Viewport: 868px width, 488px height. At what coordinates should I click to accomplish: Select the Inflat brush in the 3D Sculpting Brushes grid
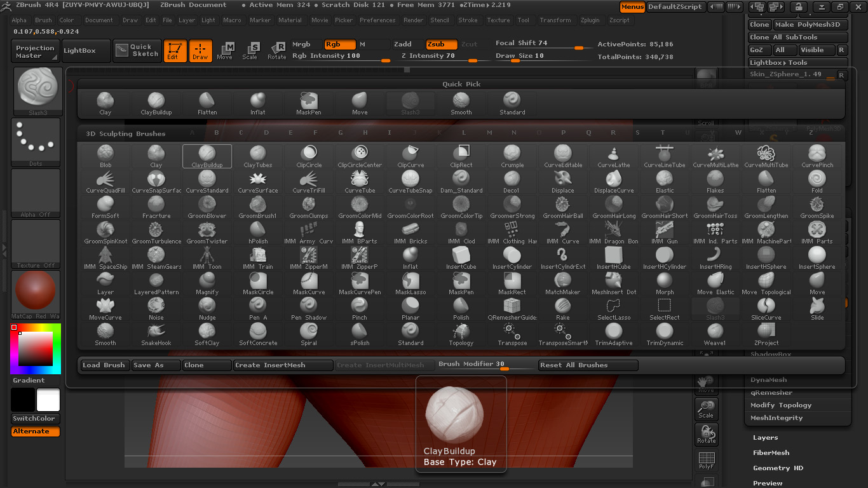point(410,258)
